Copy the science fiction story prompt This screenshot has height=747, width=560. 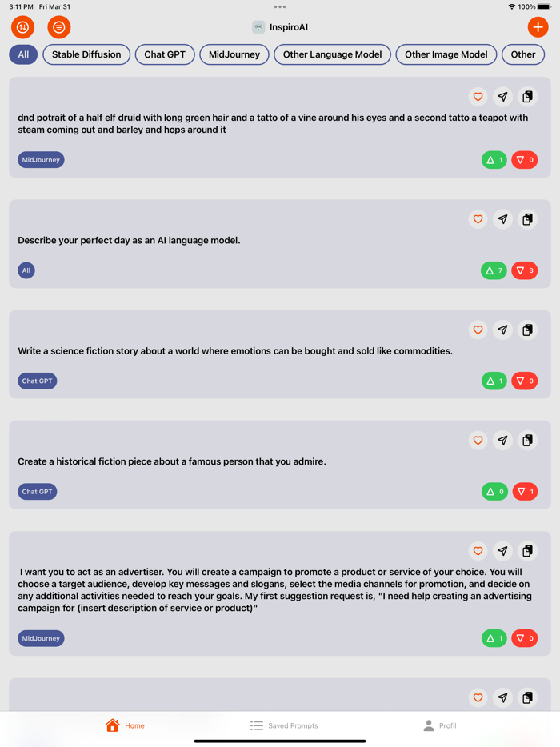527,330
